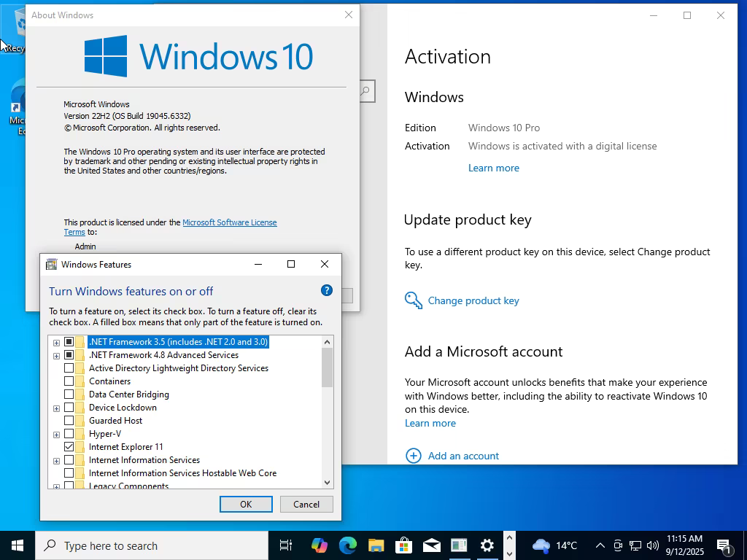Click the key icon beside Change product key
The width and height of the screenshot is (747, 560).
(x=414, y=300)
